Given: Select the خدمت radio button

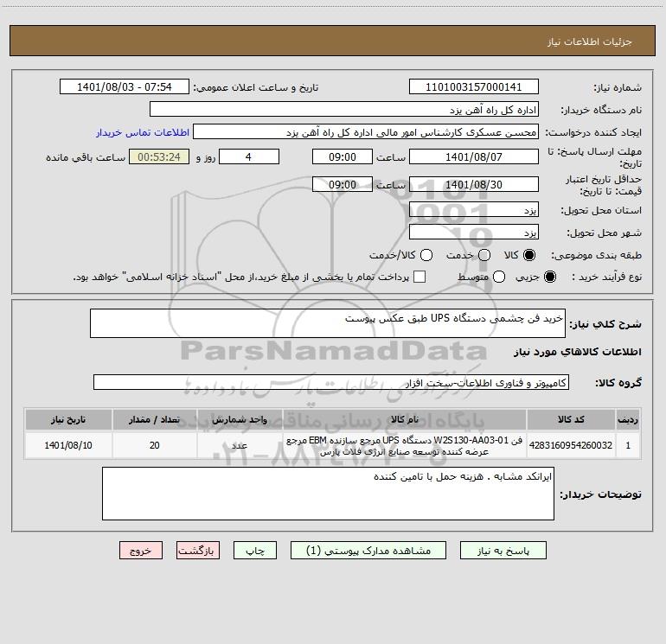Looking at the screenshot, I should 484,255.
